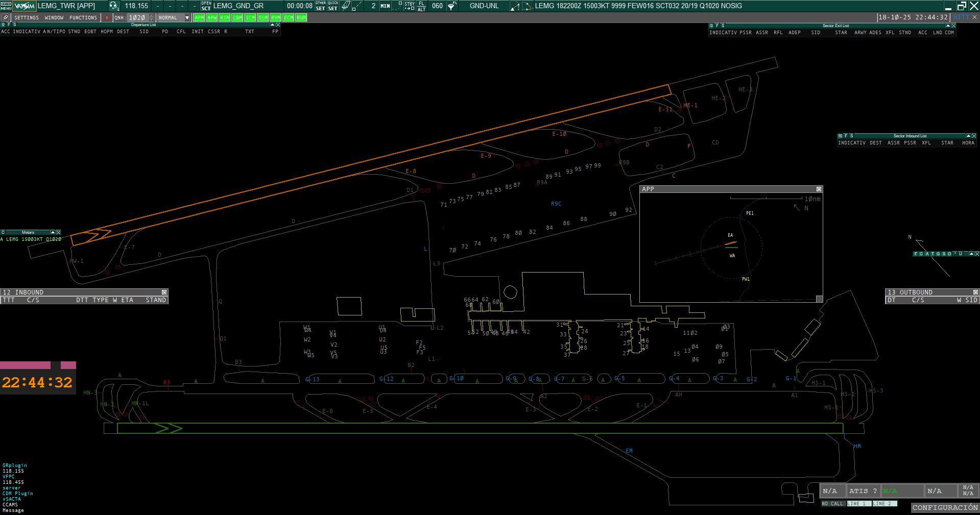Click the STBY transponder mode icon
The image size is (980, 515).
410,6
